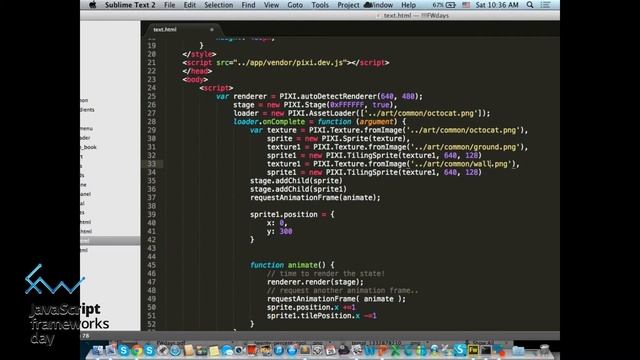Click the '// time to render the state!' comment
Viewport: 640px width, 360px height.
pos(326,273)
